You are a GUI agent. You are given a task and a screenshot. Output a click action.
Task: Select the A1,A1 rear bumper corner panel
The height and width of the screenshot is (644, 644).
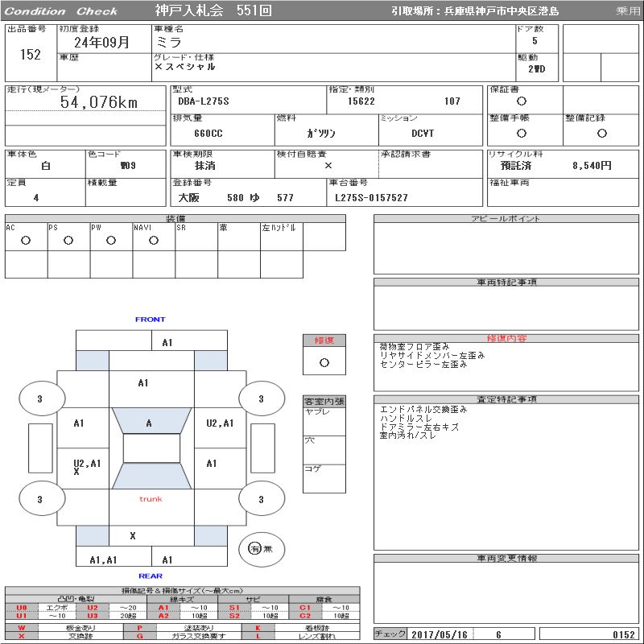click(x=104, y=559)
